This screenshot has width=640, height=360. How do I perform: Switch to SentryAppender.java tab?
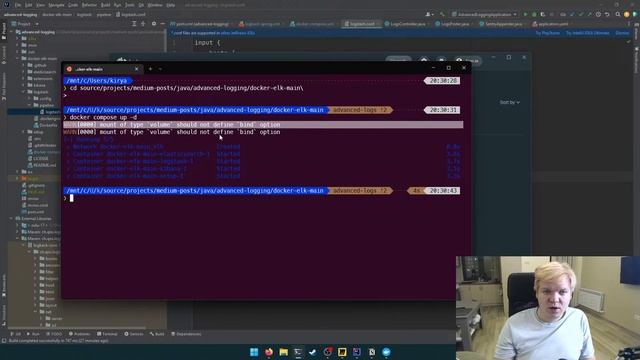[x=503, y=24]
